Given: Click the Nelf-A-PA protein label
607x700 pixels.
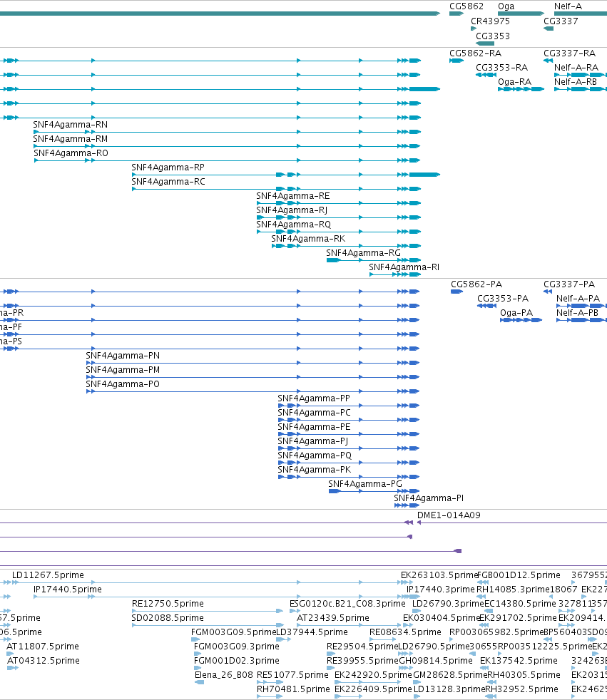Looking at the screenshot, I should [578, 299].
